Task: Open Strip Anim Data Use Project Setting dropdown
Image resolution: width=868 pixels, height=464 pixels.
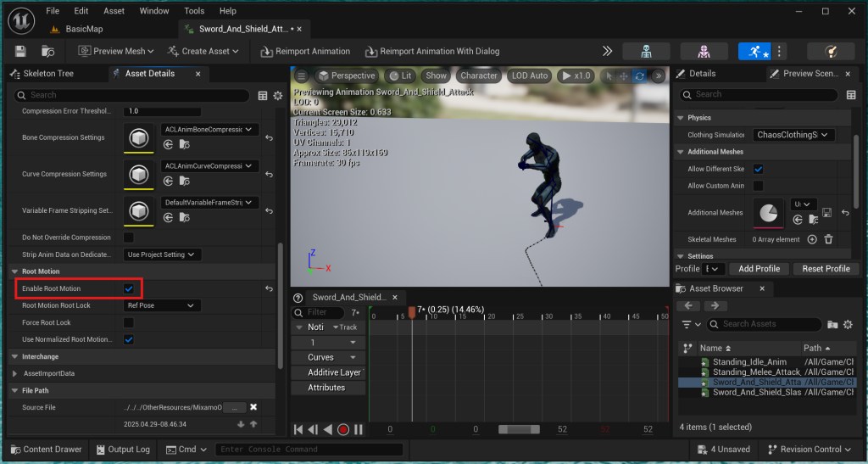Action: point(162,254)
